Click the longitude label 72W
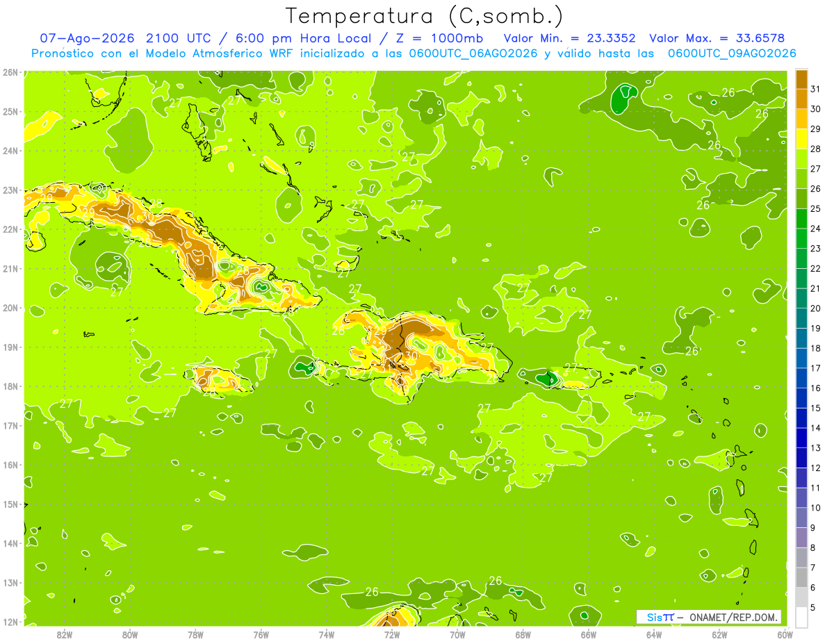Image resolution: width=834 pixels, height=644 pixels. pyautogui.click(x=392, y=634)
